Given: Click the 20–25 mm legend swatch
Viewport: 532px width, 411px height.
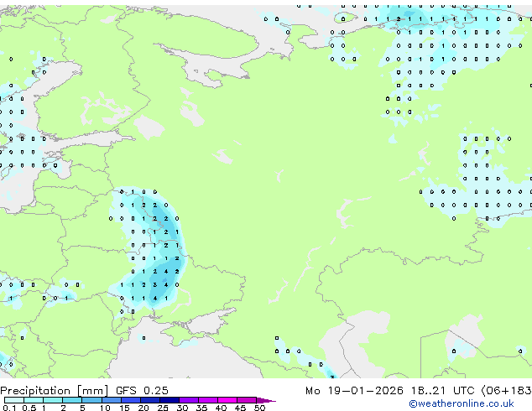Looking at the screenshot, I should click(149, 400).
